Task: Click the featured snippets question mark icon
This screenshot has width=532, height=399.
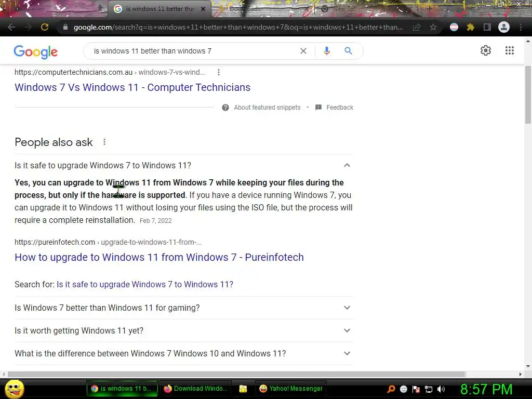Action: tap(225, 108)
